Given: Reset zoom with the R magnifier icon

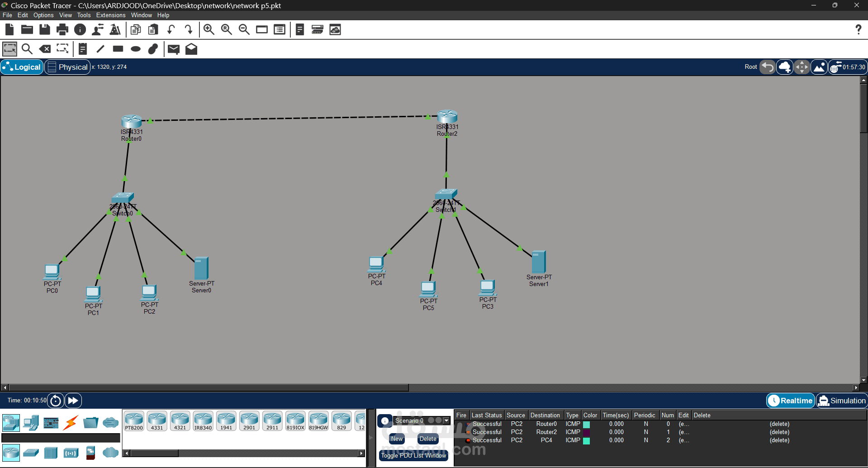Looking at the screenshot, I should click(x=227, y=30).
